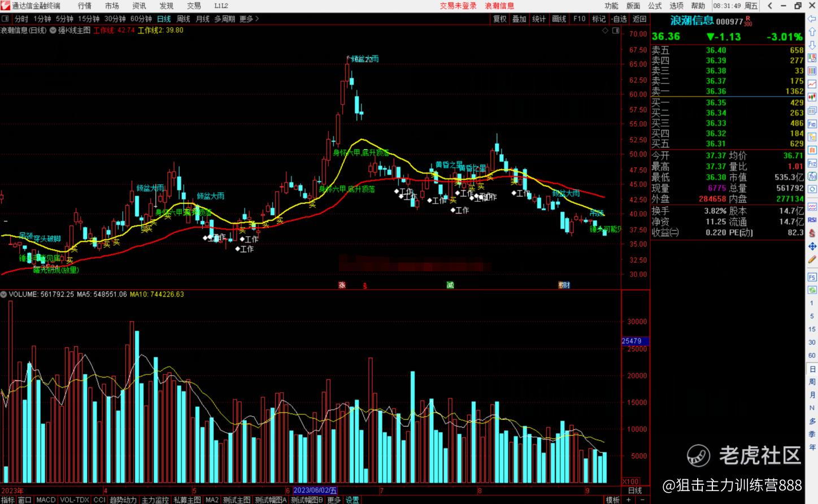Expand the 多周期 multi-period option
The image size is (818, 504).
pyautogui.click(x=225, y=19)
